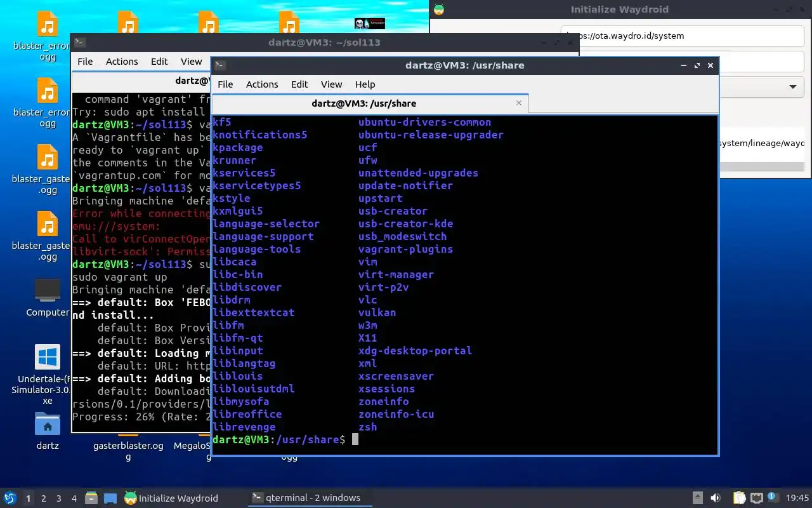Click the 'ubuntu-drivers-common' directory name
The height and width of the screenshot is (508, 812).
click(x=424, y=122)
